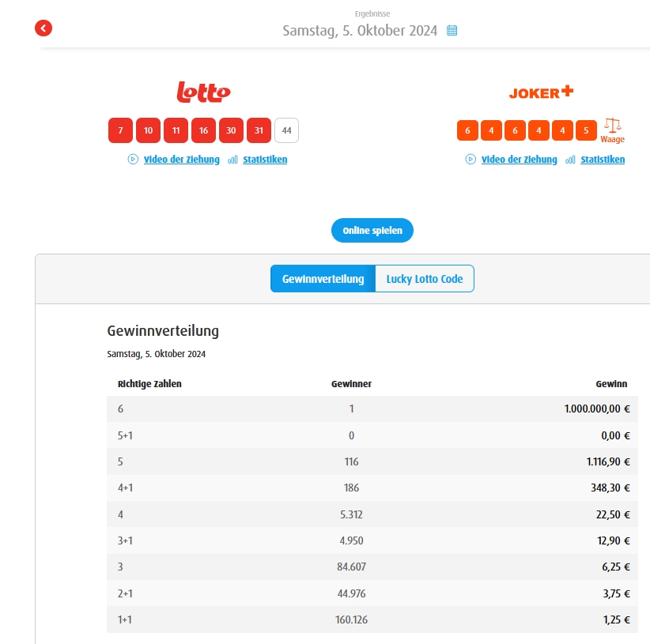The image size is (650, 644).
Task: Click winners count '5.312'
Action: 352,514
